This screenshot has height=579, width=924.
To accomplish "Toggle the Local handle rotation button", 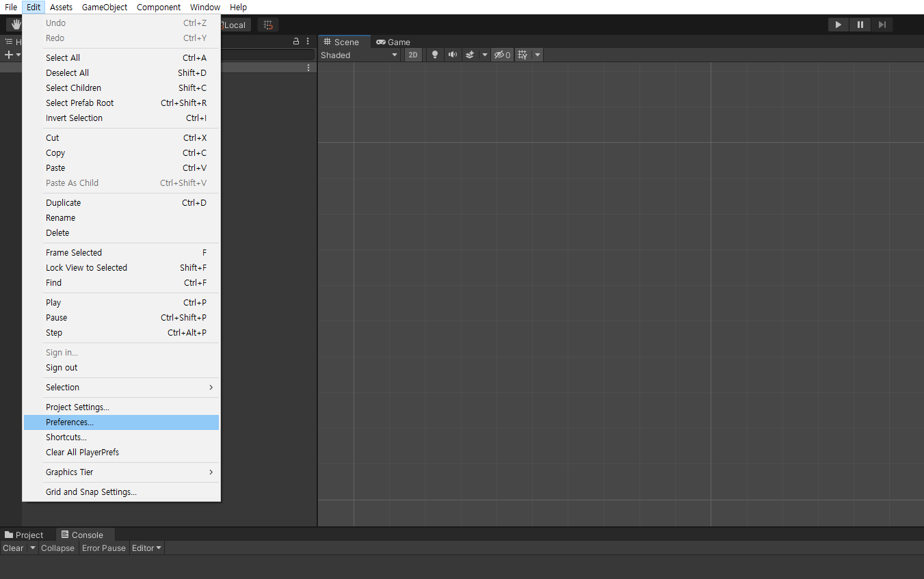I will click(x=235, y=25).
